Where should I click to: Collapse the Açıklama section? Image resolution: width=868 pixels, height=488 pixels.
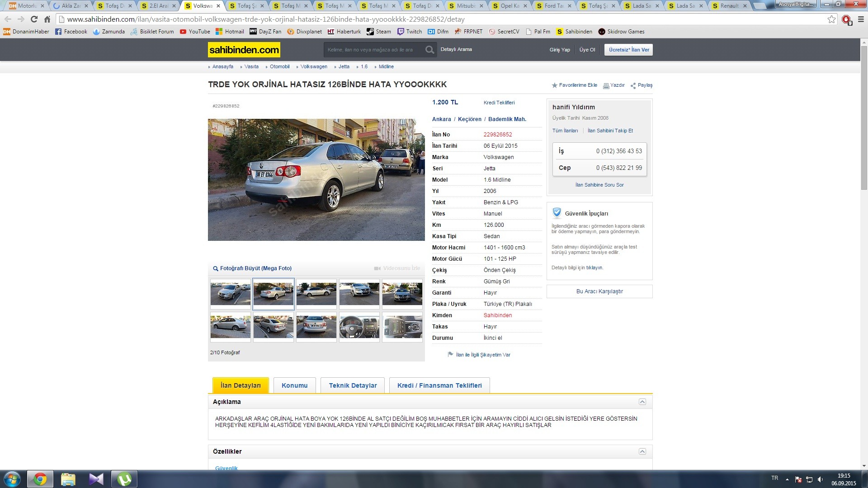[642, 402]
